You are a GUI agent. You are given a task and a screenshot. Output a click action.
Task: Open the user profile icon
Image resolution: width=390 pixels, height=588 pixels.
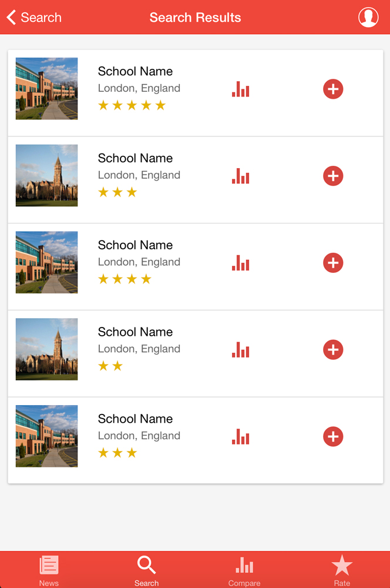click(368, 18)
